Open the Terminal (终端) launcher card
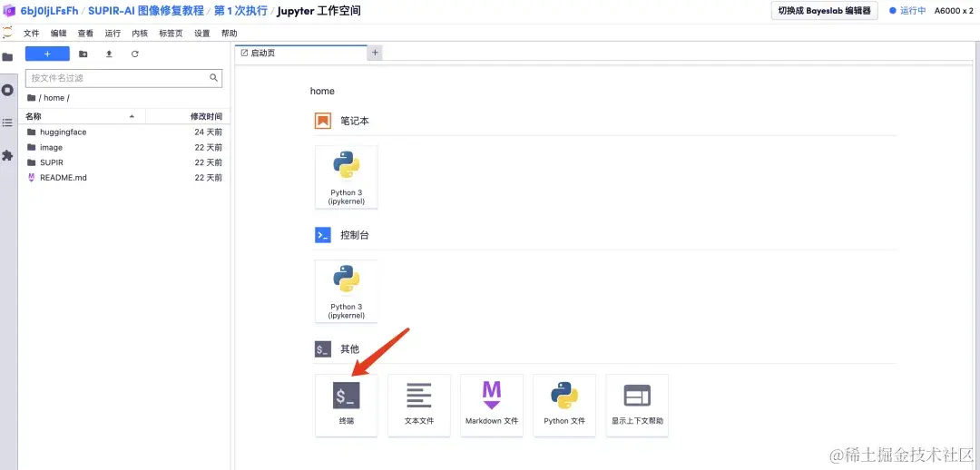The width and height of the screenshot is (980, 470). pos(347,405)
